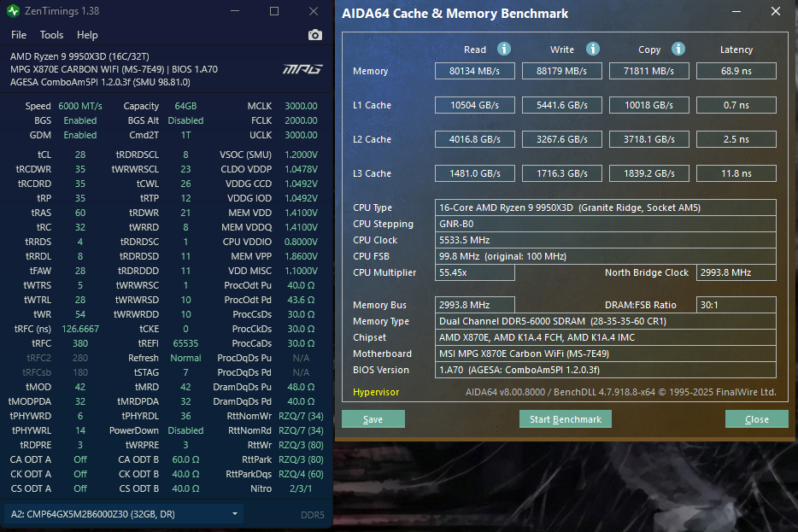Click the ZenTimings app logo icon
798x532 pixels.
13,11
